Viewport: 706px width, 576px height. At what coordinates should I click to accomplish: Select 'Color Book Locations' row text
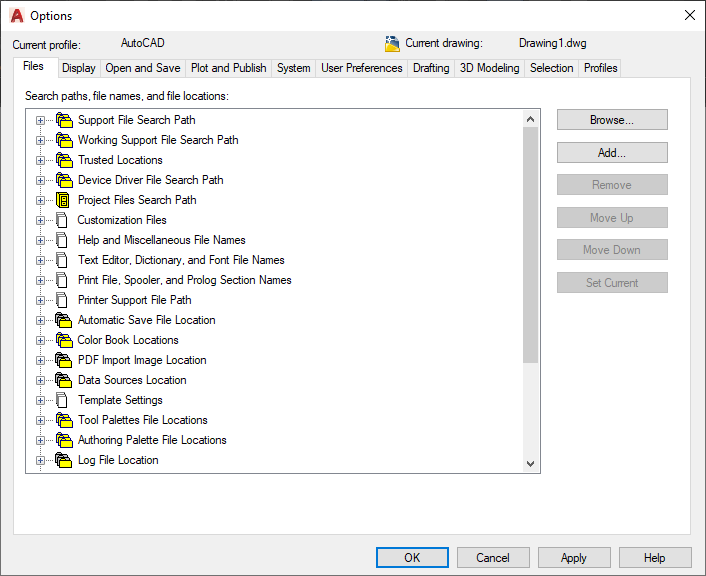128,340
